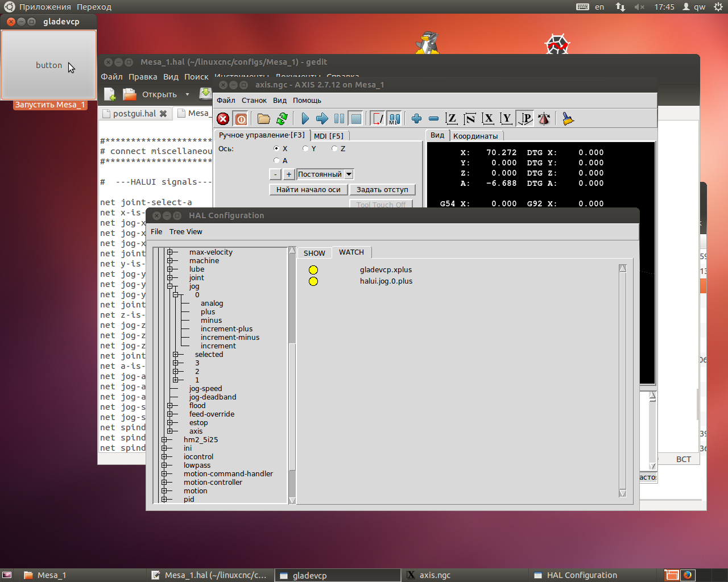Toggle the emergency stop button in AXIS toolbar

pyautogui.click(x=223, y=119)
